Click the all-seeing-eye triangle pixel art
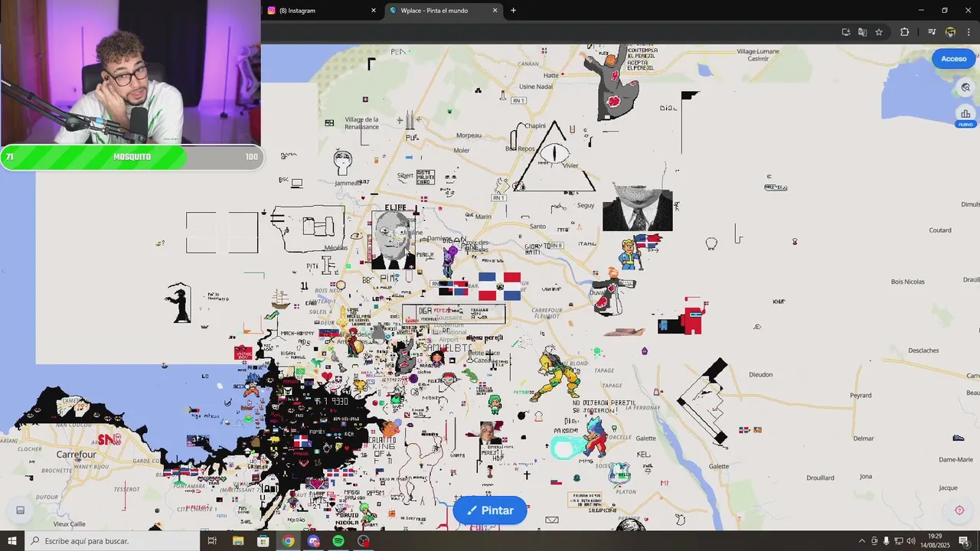The width and height of the screenshot is (980, 551). click(554, 157)
